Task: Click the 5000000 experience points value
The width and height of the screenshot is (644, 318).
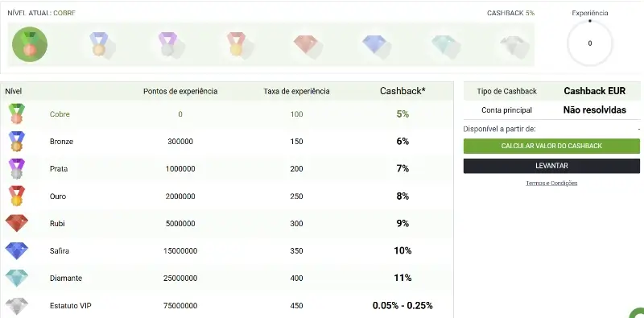Action: pos(180,224)
